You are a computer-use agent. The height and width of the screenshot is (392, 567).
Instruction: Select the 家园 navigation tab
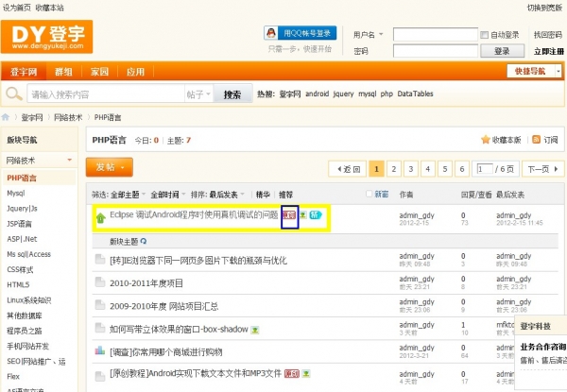[x=99, y=72]
